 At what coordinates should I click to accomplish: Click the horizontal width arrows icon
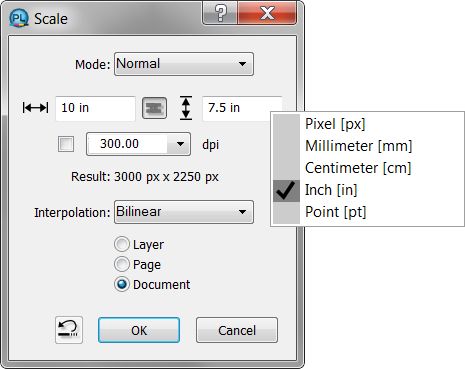click(35, 108)
